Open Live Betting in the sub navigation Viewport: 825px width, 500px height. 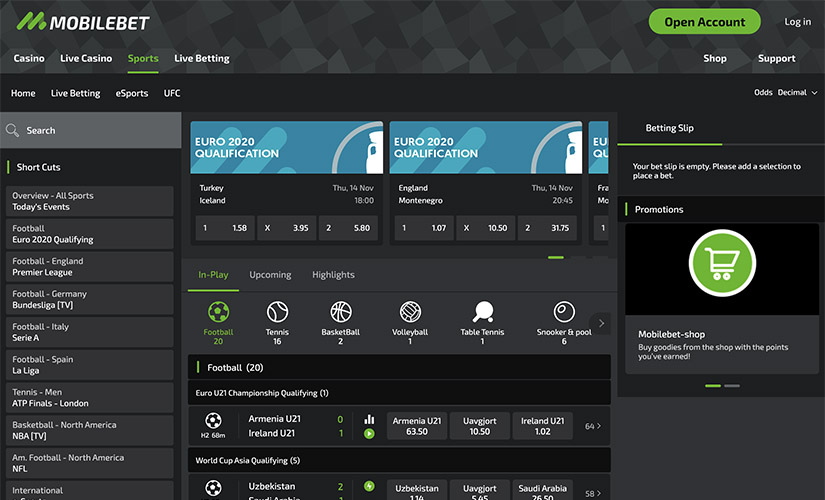pos(75,93)
